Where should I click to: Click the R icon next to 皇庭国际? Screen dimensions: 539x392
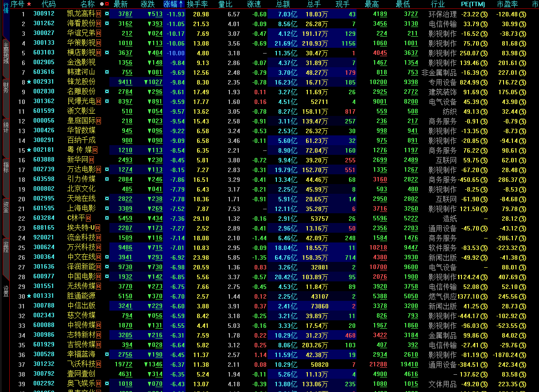click(98, 121)
